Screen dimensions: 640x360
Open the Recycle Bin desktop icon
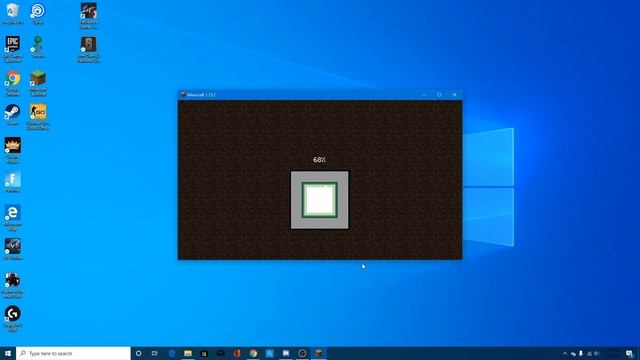(x=13, y=13)
